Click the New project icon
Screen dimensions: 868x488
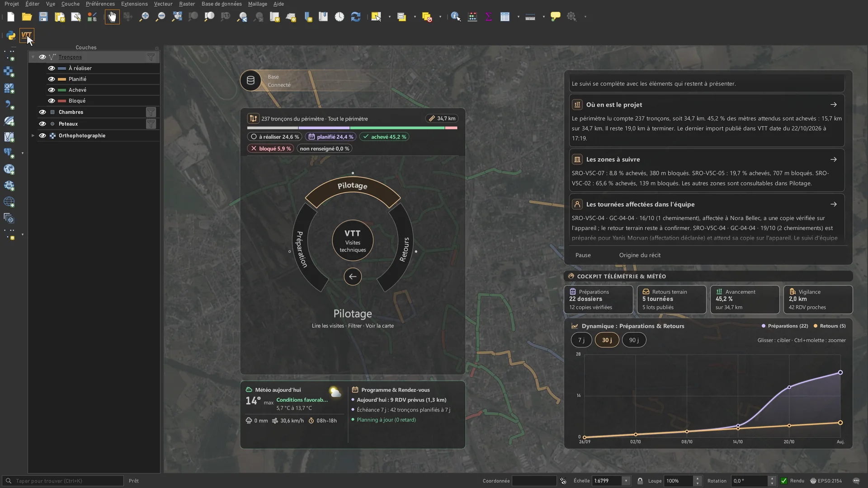(11, 17)
